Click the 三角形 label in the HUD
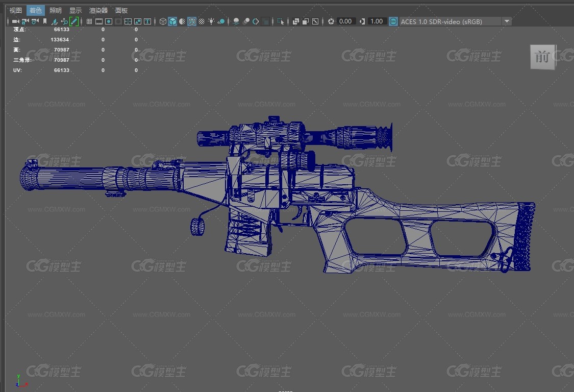The height and width of the screenshot is (392, 574). (x=22, y=60)
